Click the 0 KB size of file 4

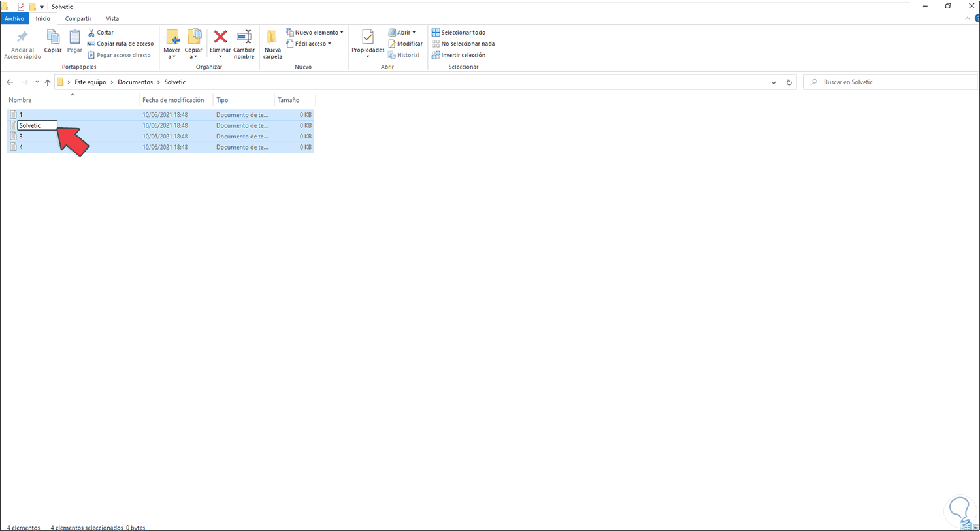306,147
